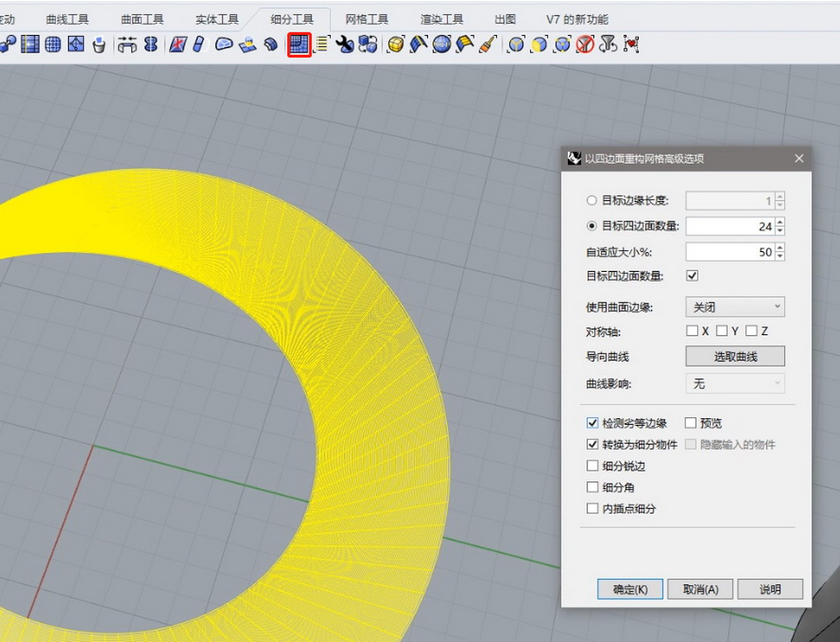Click the 选取曲线 button
The image size is (840, 642).
click(x=735, y=357)
